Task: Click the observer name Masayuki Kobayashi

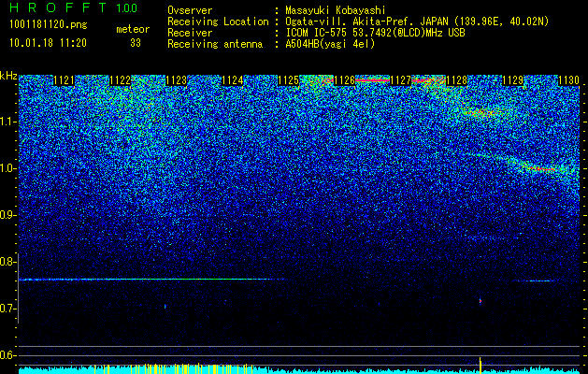Action: click(x=335, y=10)
